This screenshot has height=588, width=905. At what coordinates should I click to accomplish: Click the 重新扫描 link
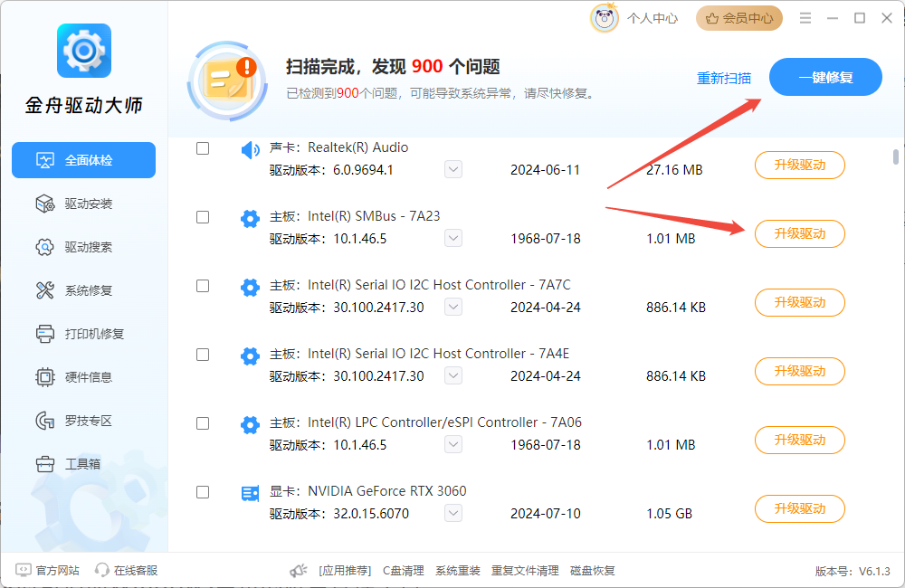pos(724,78)
